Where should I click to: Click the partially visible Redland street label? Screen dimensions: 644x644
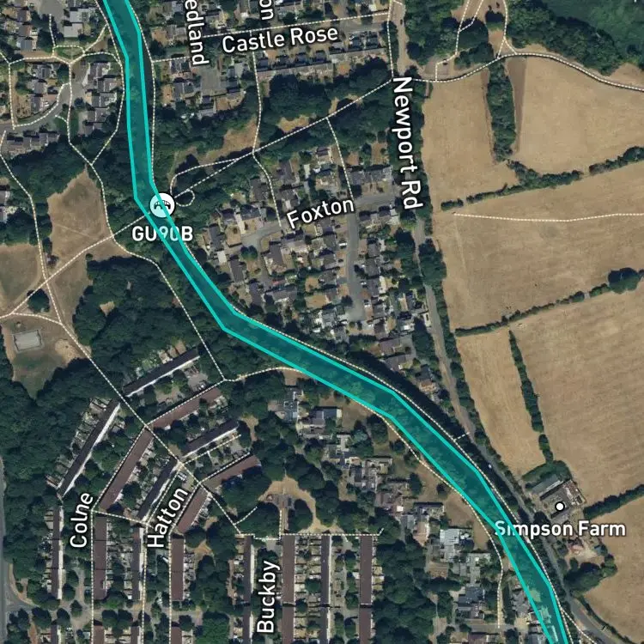coord(197,33)
